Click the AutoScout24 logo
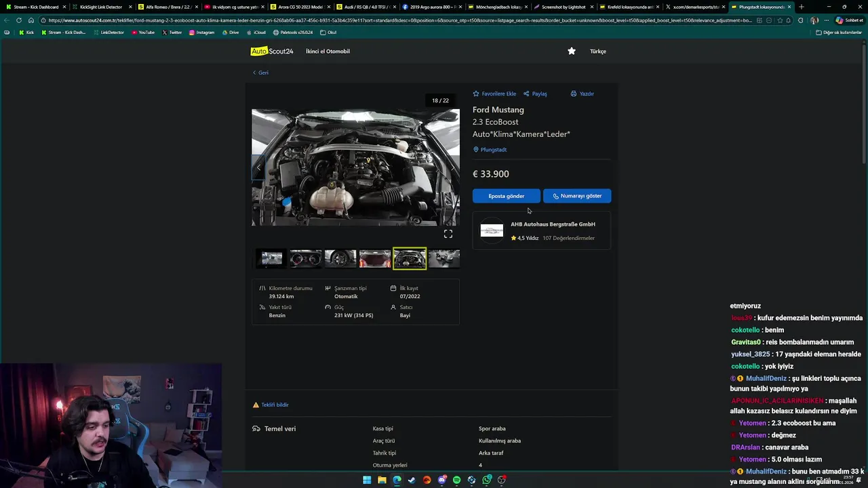This screenshot has height=488, width=868. click(x=272, y=52)
